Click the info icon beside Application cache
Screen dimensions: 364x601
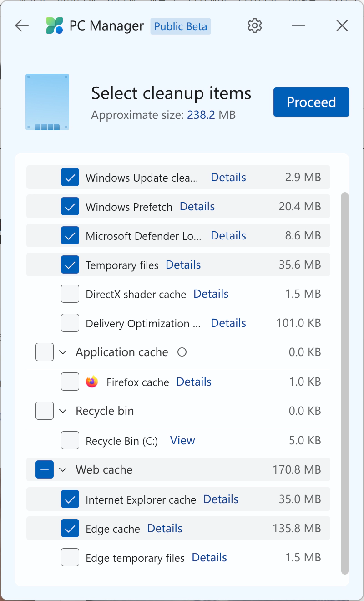[x=182, y=352]
